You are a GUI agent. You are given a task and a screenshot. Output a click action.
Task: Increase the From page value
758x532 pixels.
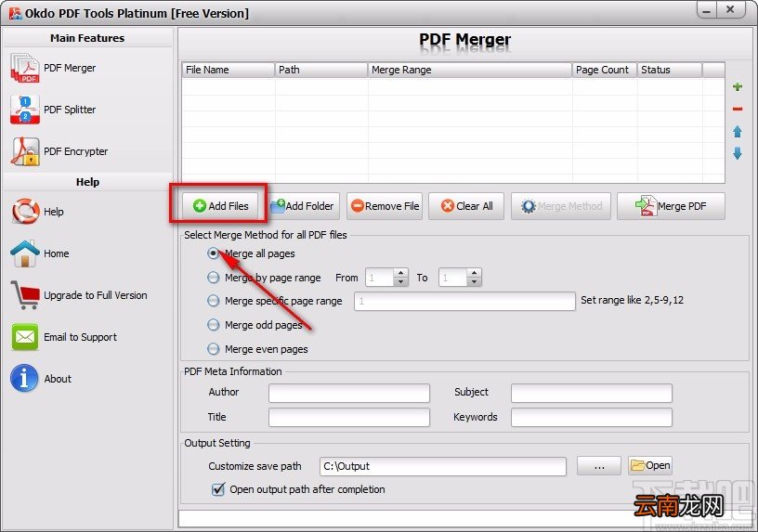pyautogui.click(x=400, y=273)
